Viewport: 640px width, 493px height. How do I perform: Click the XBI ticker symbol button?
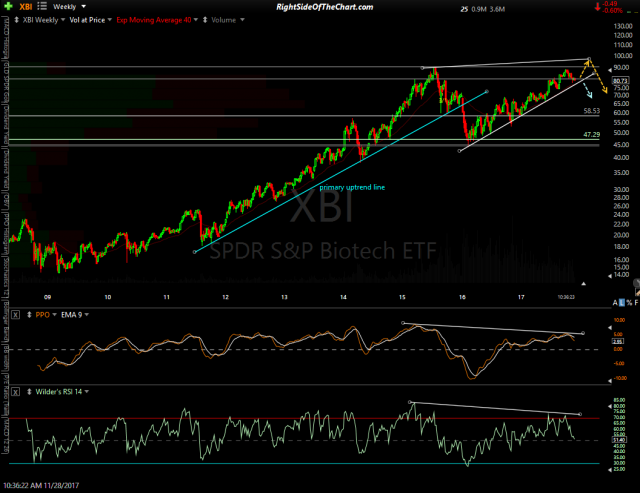coord(22,7)
